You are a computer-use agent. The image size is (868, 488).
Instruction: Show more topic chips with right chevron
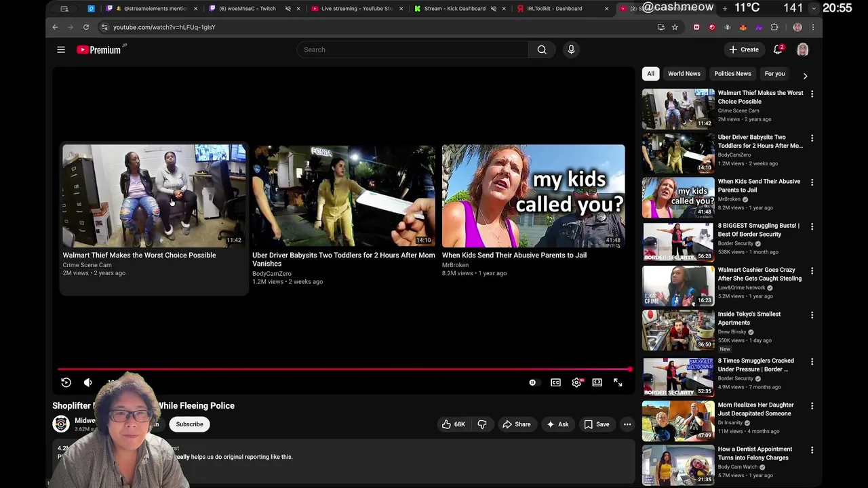click(x=805, y=76)
